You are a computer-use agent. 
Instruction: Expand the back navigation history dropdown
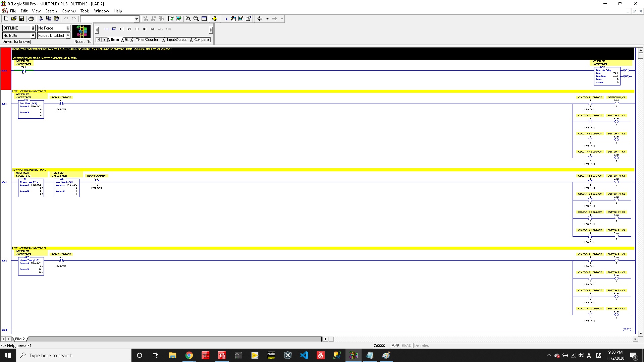267,19
